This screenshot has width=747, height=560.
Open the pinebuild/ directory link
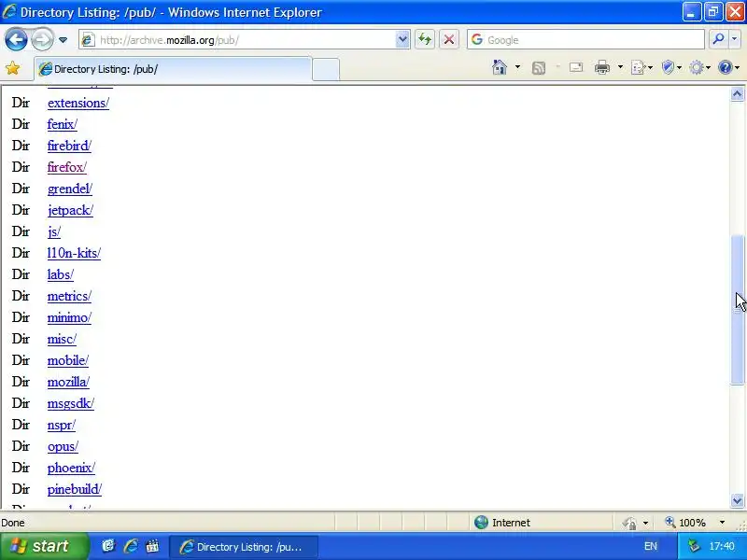tap(75, 489)
